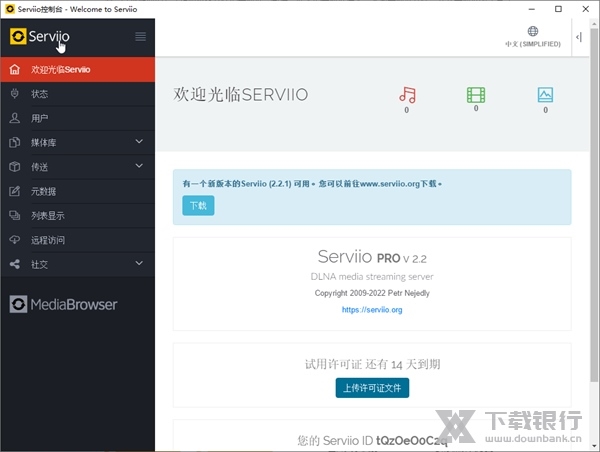
Task: Click the 欢迎光临SERVIIO heading
Action: pos(241,95)
